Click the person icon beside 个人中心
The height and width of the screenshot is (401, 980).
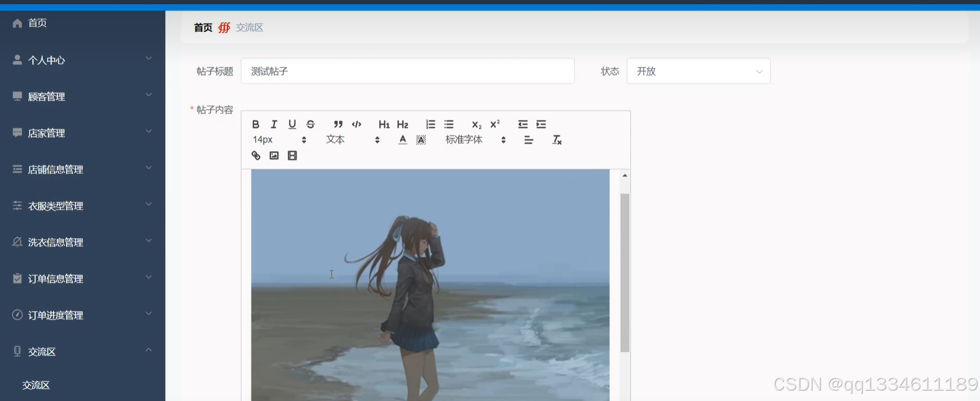tap(17, 60)
